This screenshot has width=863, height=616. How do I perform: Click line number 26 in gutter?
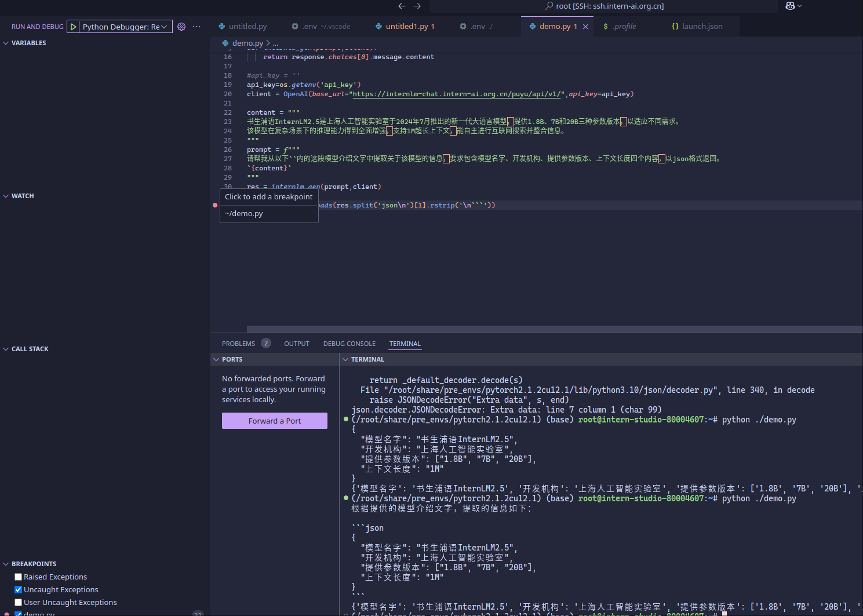pyautogui.click(x=228, y=150)
